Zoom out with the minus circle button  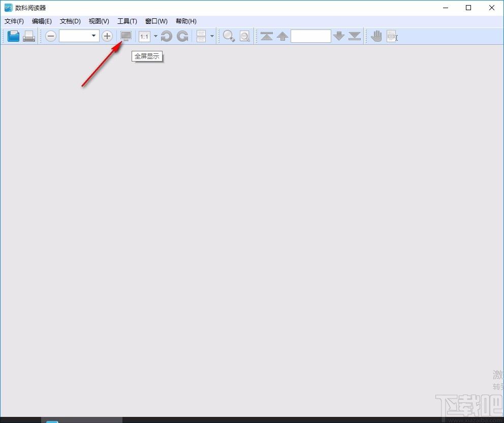pos(51,36)
